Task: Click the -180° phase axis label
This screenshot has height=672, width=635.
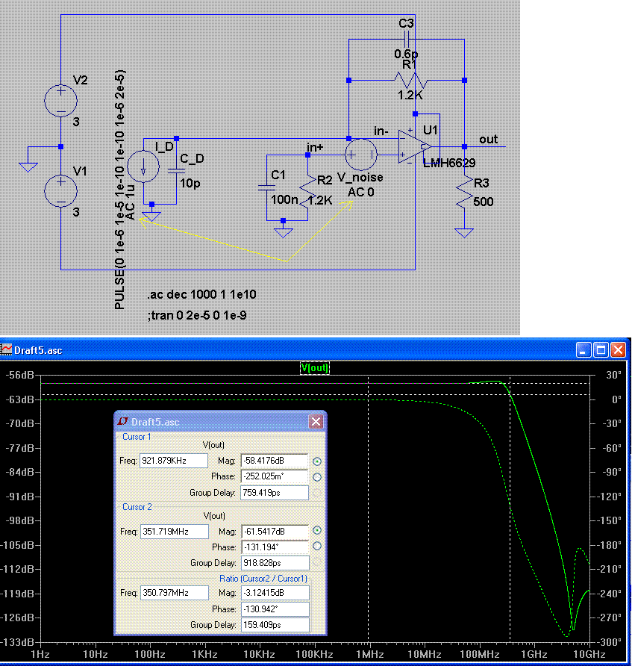Action: click(610, 545)
